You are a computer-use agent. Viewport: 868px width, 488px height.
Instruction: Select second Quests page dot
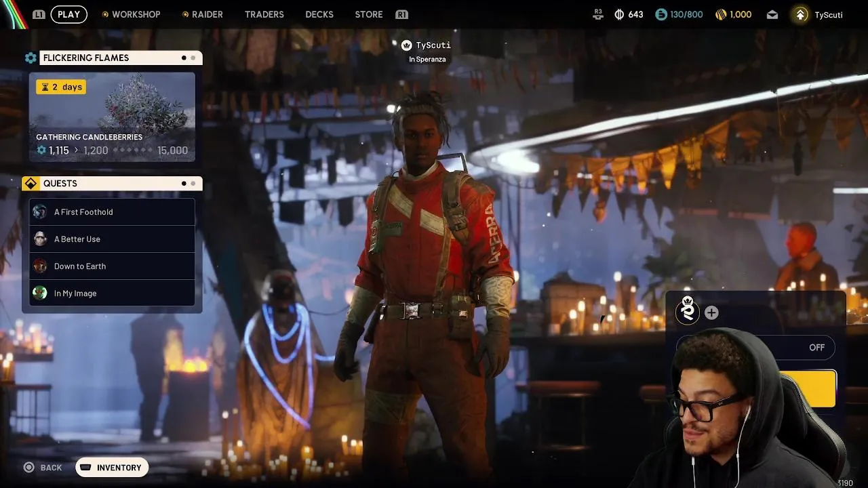point(193,184)
